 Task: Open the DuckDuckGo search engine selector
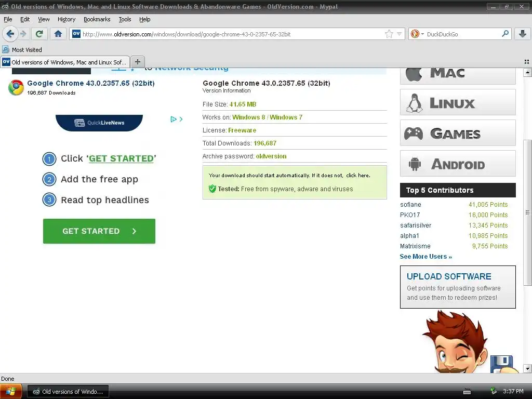(x=417, y=34)
